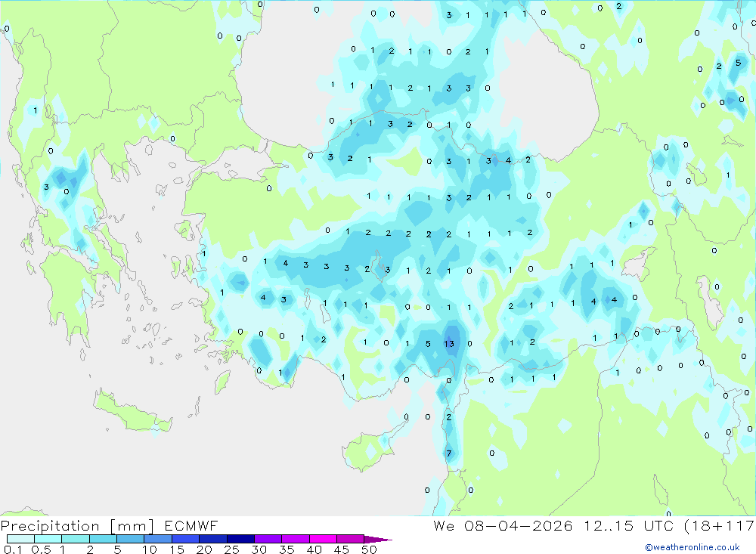Viewport: 756px width, 554px height.
Task: Pick the 25–30 mm navy legend swatch
Action: tap(240, 539)
